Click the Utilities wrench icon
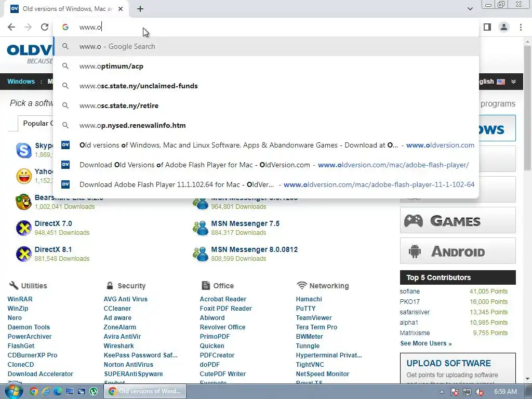532x399 pixels. pyautogui.click(x=14, y=285)
